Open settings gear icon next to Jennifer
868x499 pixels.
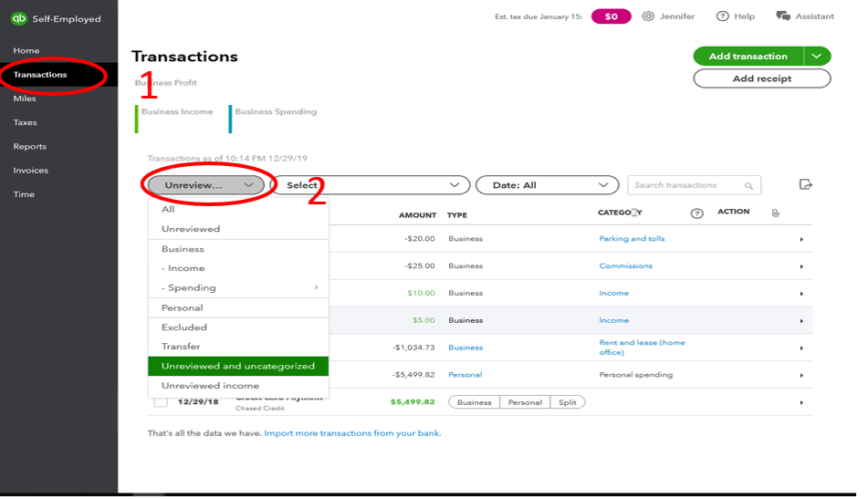click(x=648, y=16)
